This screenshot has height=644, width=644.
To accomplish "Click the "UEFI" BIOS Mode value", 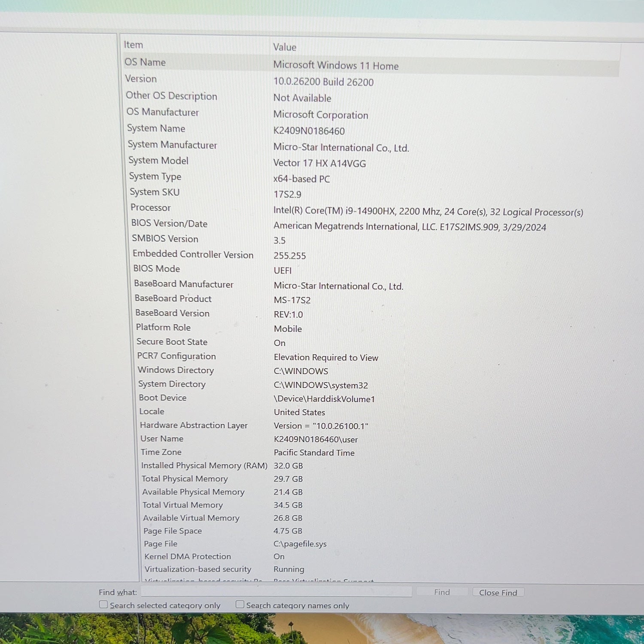I will (x=283, y=270).
